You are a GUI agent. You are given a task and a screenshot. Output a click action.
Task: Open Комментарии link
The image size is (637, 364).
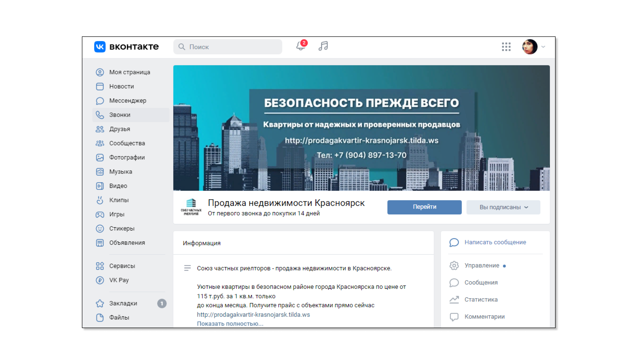pyautogui.click(x=485, y=317)
